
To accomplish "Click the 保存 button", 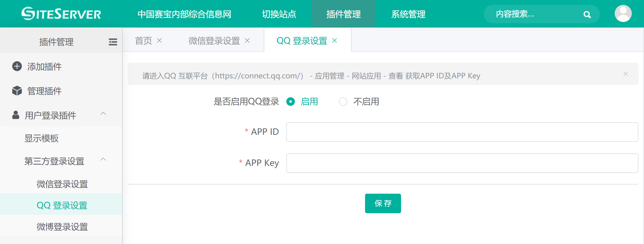I will [383, 203].
